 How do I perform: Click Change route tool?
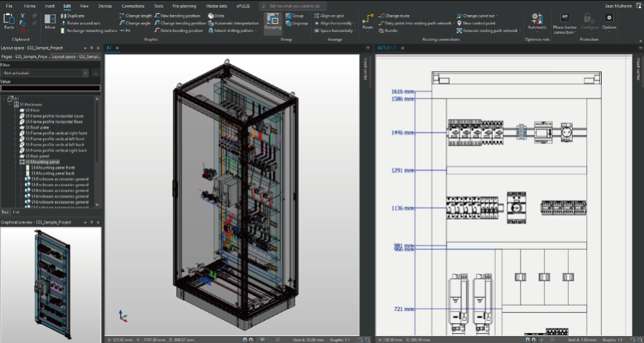394,16
